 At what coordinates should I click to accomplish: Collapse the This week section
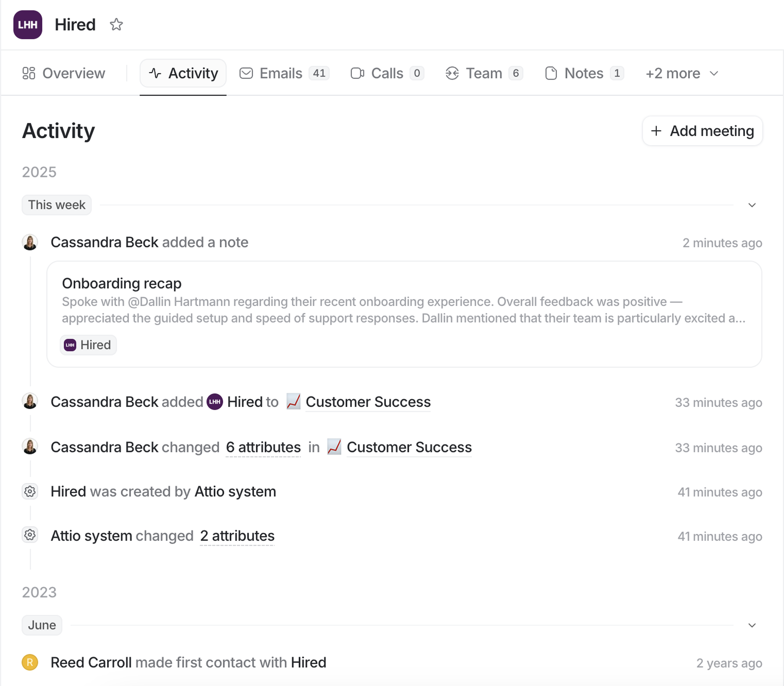(x=752, y=205)
